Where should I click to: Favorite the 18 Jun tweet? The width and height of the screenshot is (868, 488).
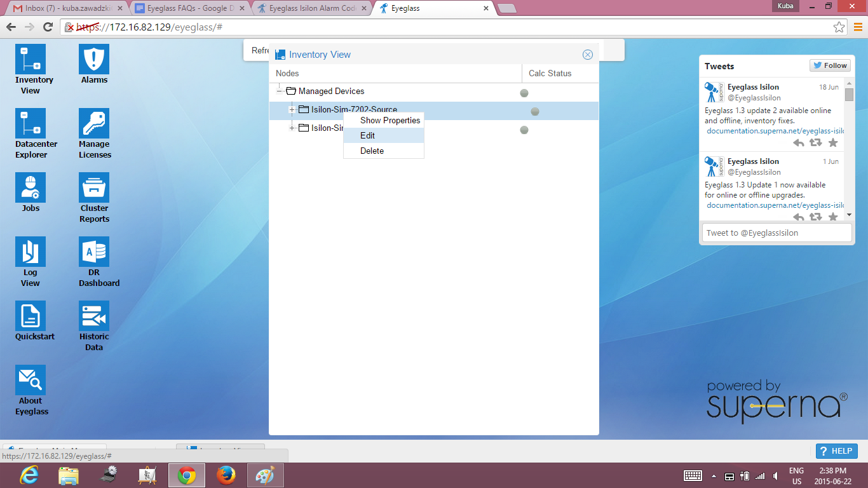(x=833, y=143)
